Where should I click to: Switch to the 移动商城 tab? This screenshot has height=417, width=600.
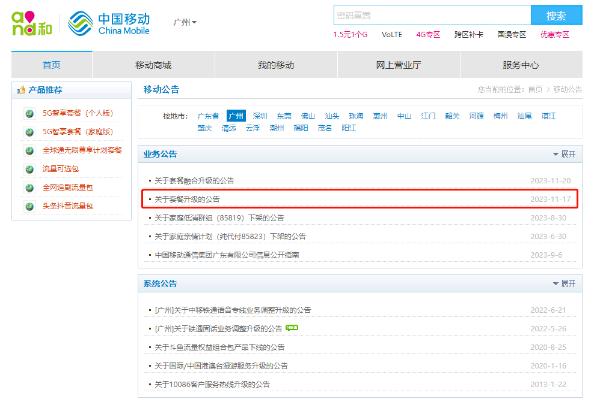153,65
